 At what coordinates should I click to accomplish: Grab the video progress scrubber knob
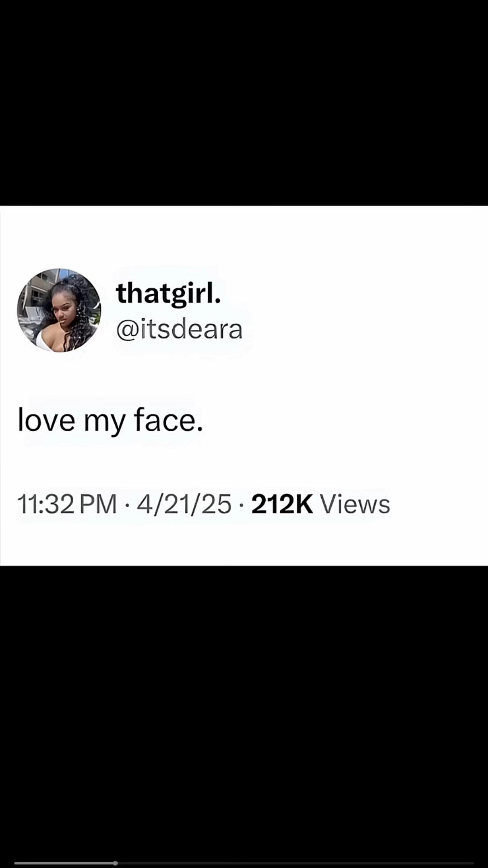pos(116,863)
